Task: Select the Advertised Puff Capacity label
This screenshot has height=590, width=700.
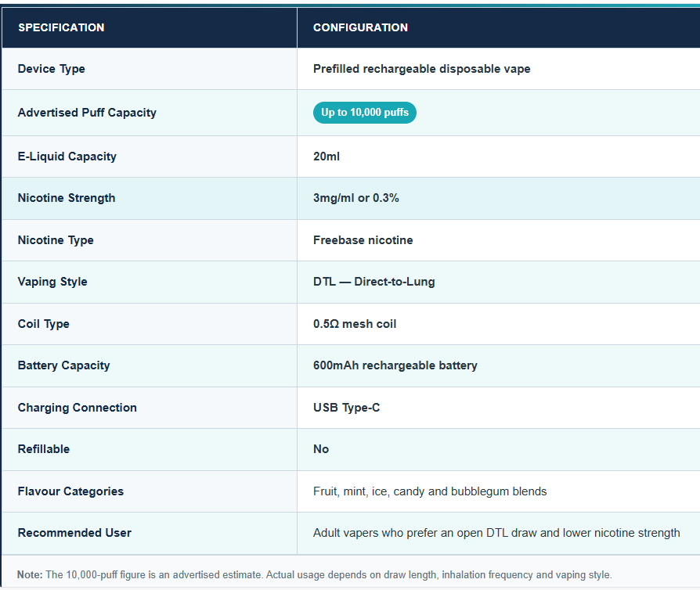Action: click(x=87, y=113)
